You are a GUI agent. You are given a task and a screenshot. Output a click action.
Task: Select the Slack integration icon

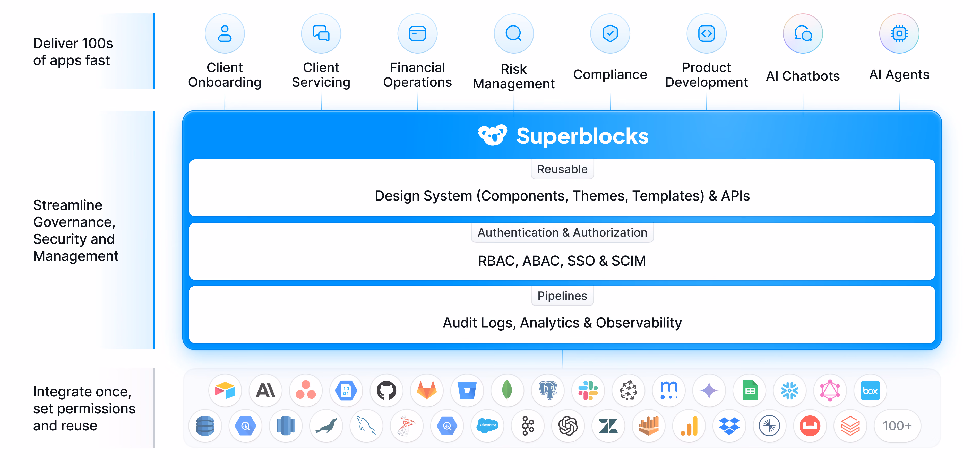click(588, 390)
